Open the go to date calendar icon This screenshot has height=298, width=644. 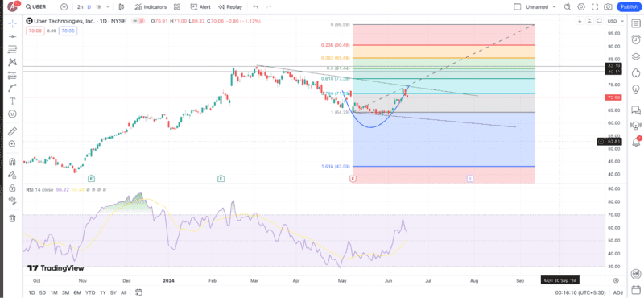tap(138, 292)
